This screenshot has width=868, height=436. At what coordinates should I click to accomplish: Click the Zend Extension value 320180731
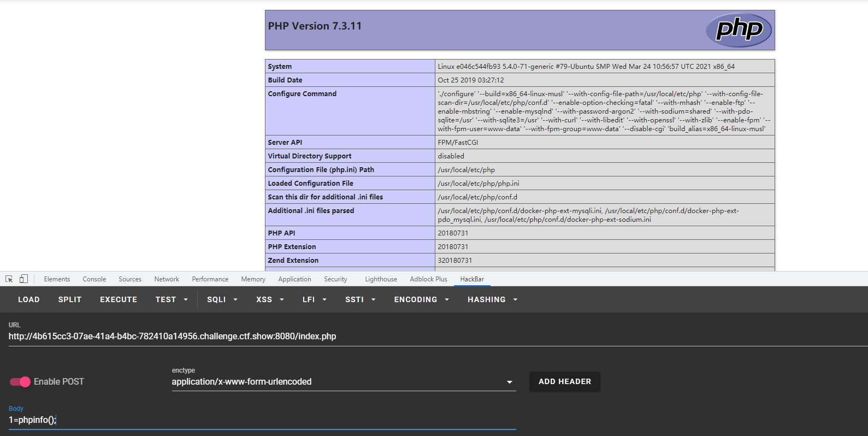click(x=455, y=260)
